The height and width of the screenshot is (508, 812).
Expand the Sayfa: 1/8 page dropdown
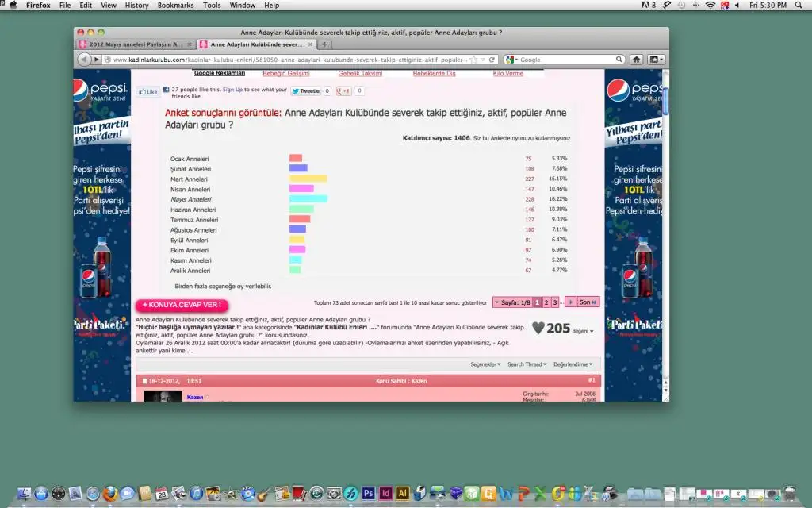pyautogui.click(x=511, y=302)
